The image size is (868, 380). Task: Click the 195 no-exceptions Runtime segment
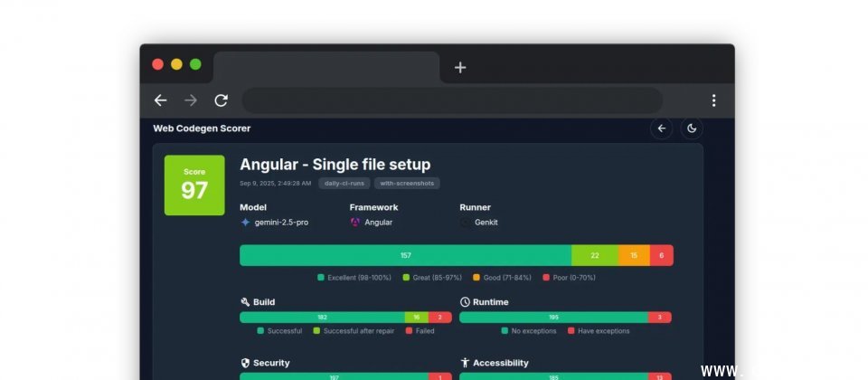click(553, 318)
